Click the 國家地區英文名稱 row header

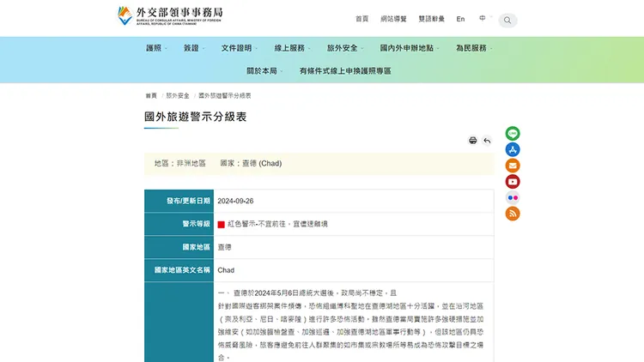point(179,270)
